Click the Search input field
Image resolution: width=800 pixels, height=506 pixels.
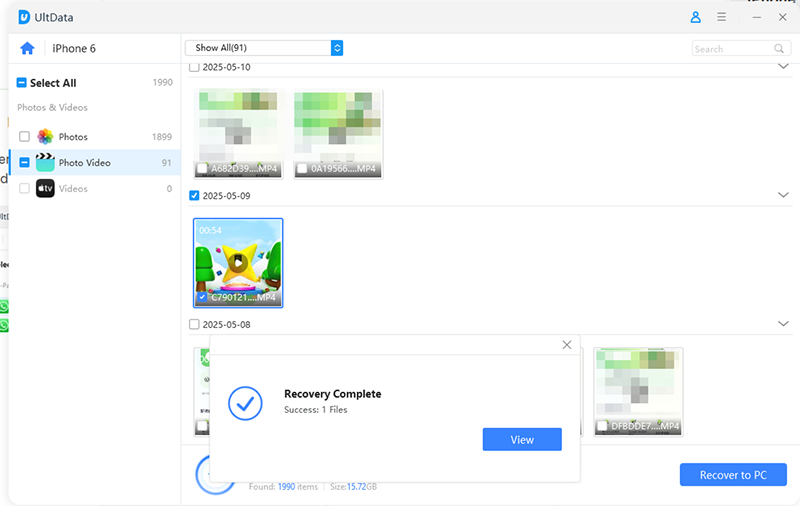731,48
